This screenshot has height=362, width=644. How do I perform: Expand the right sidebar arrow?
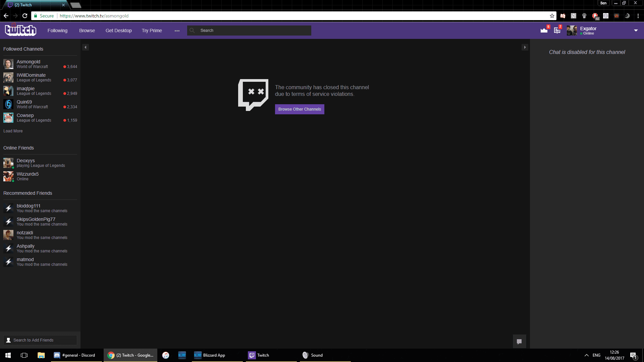pyautogui.click(x=525, y=47)
